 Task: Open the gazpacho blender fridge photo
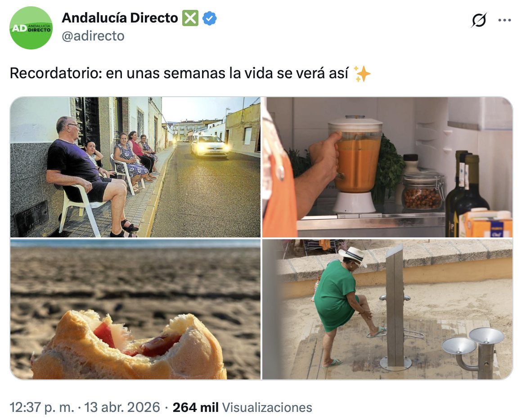point(387,167)
